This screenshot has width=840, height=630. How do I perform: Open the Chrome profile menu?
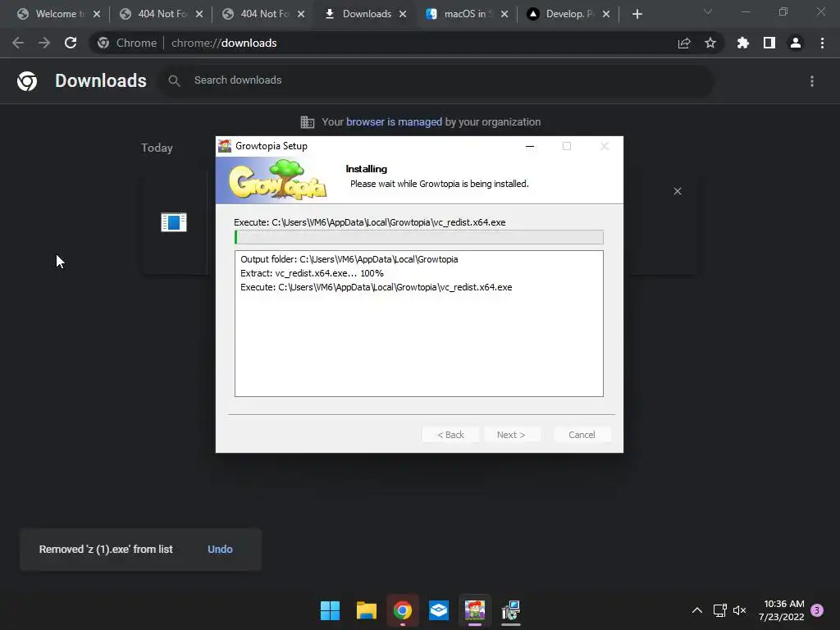(796, 43)
